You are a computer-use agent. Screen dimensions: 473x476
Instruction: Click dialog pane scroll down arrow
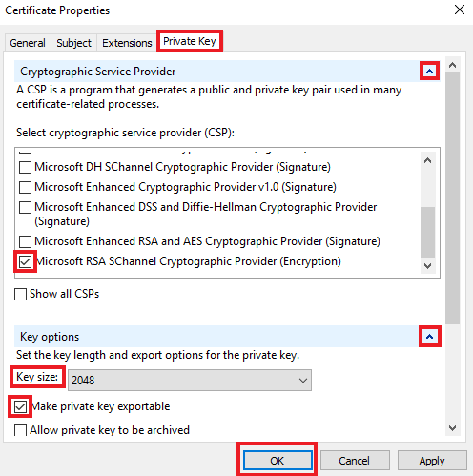coord(452,428)
